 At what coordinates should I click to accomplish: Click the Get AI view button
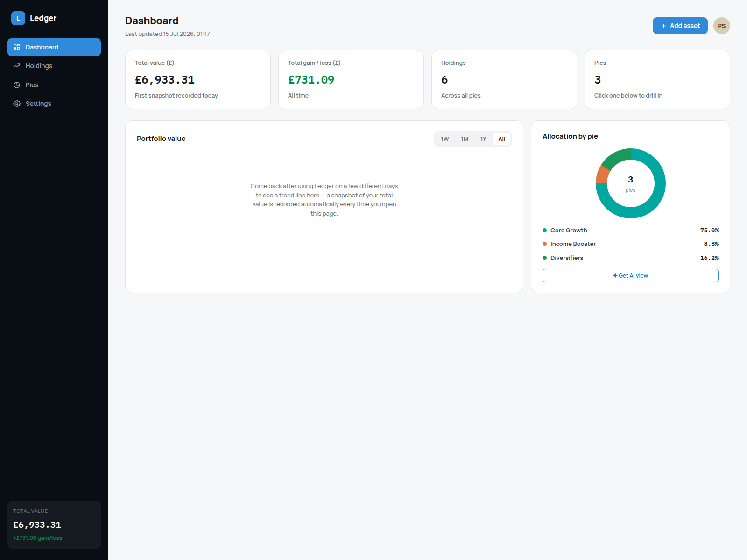pyautogui.click(x=630, y=276)
